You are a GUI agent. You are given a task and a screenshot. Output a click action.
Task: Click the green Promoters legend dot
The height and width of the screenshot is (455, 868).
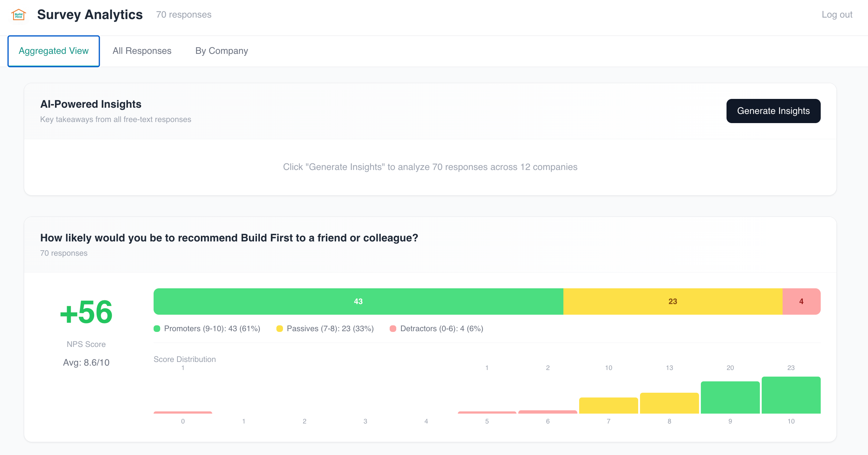[157, 329]
